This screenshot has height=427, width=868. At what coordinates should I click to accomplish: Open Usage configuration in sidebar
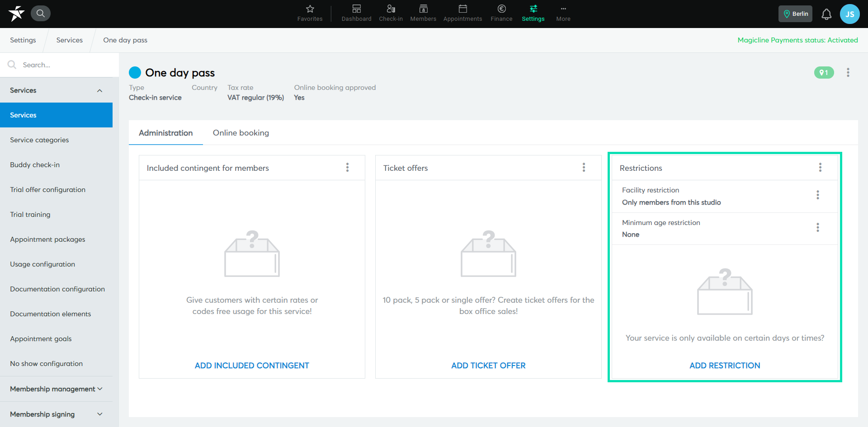pyautogui.click(x=56, y=264)
